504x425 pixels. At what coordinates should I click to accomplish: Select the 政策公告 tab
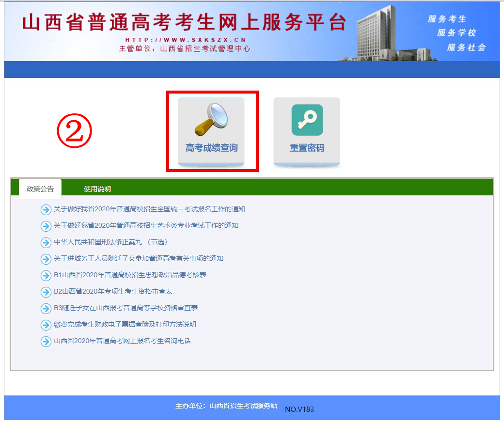40,189
